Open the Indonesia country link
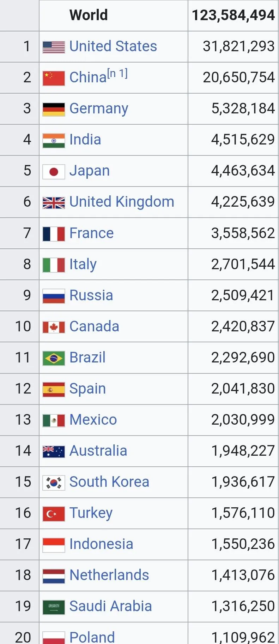This screenshot has height=644, width=279. click(x=101, y=544)
